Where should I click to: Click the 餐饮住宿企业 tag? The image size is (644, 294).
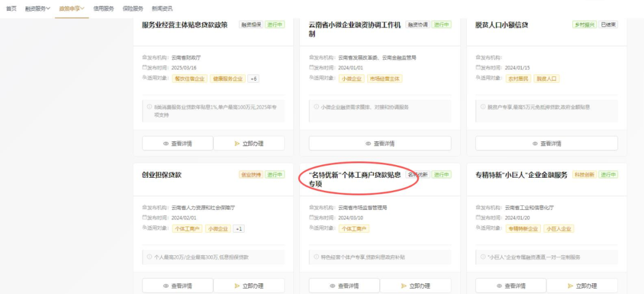pyautogui.click(x=189, y=79)
